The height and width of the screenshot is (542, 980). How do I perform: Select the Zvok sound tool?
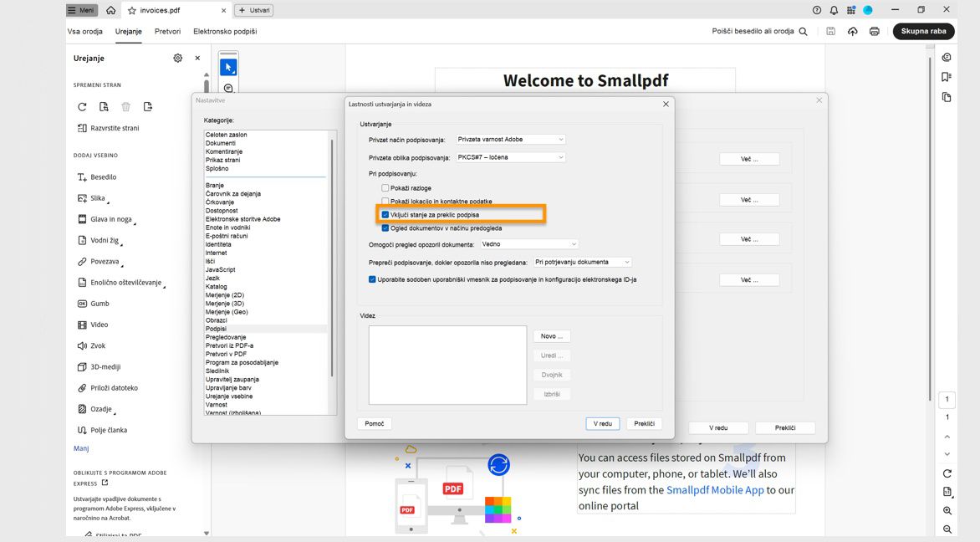coord(91,345)
